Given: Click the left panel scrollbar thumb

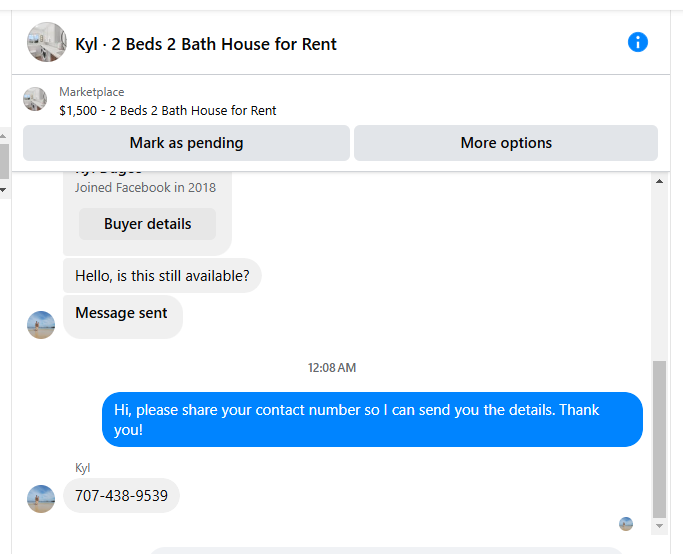Looking at the screenshot, I should (x=3, y=161).
